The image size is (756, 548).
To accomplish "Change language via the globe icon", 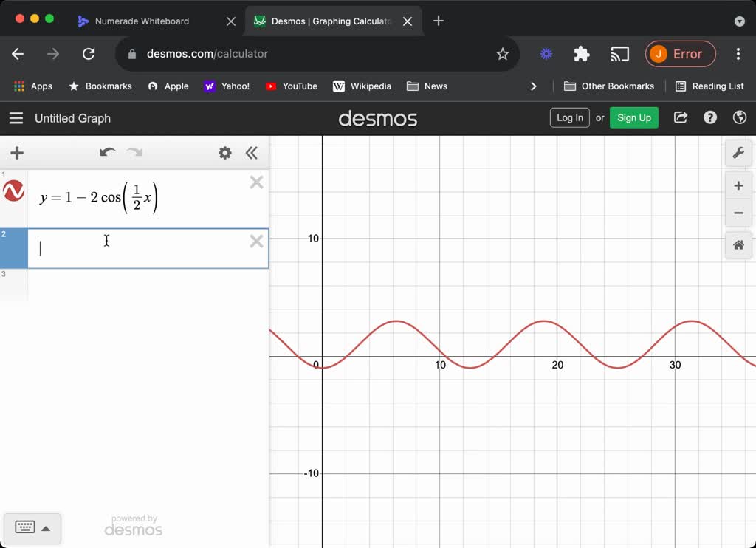I will pyautogui.click(x=738, y=117).
